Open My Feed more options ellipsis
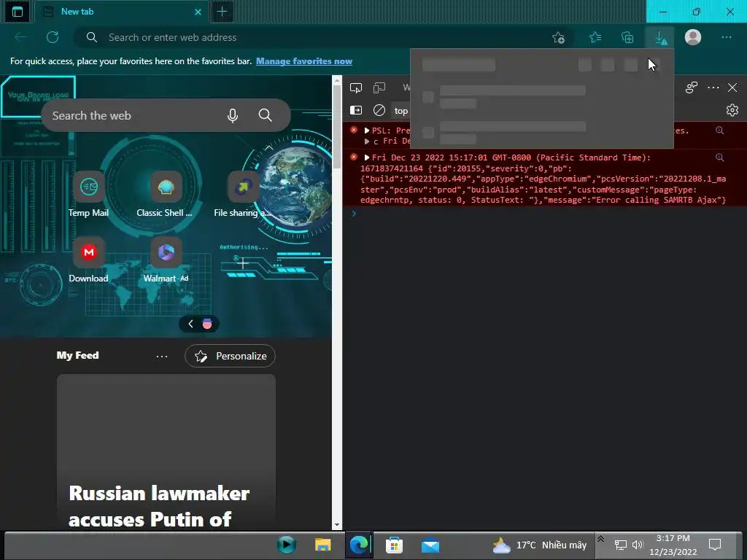Screen dimensions: 747x560 162,356
